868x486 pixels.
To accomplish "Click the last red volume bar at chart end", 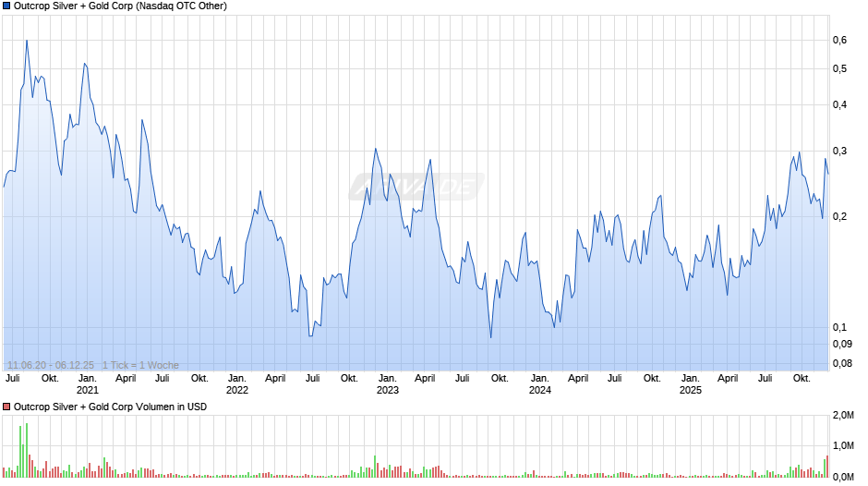I will [x=827, y=467].
